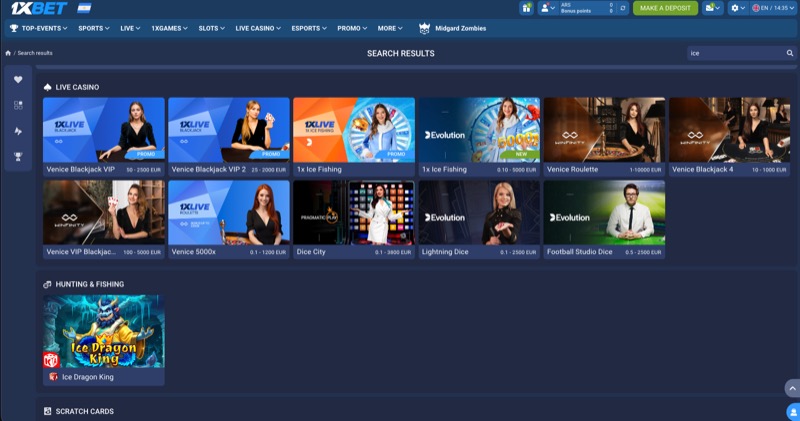
Task: Click the HUNTING & FISHING section heading
Action: 89,284
